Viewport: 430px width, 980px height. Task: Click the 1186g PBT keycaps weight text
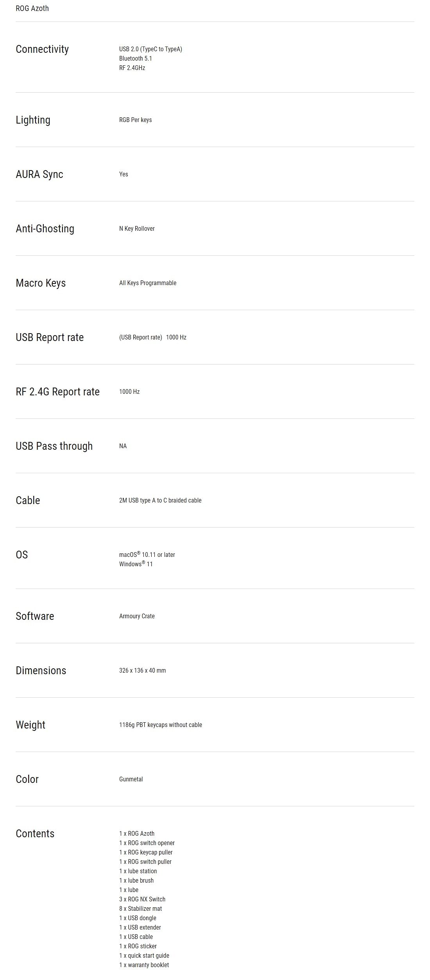click(161, 725)
